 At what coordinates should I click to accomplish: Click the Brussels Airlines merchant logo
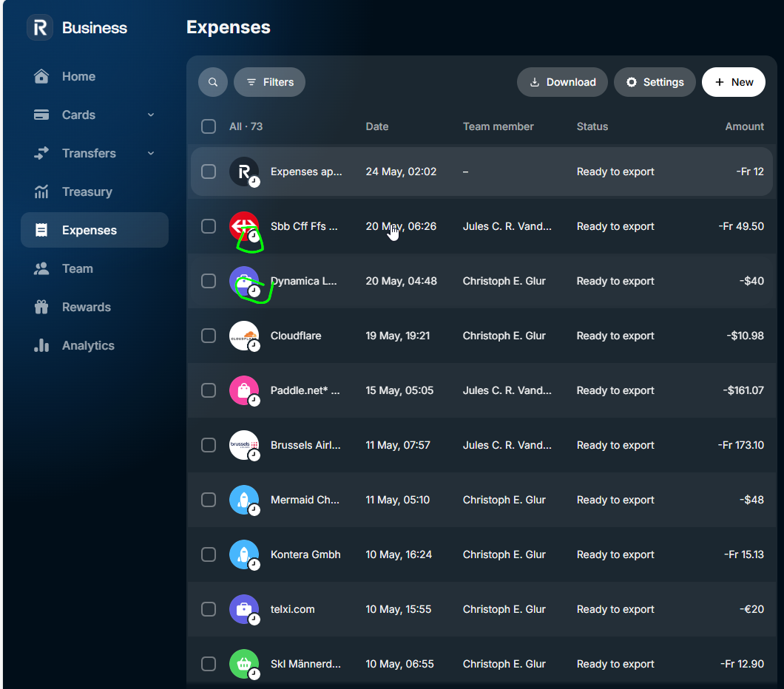click(x=244, y=445)
